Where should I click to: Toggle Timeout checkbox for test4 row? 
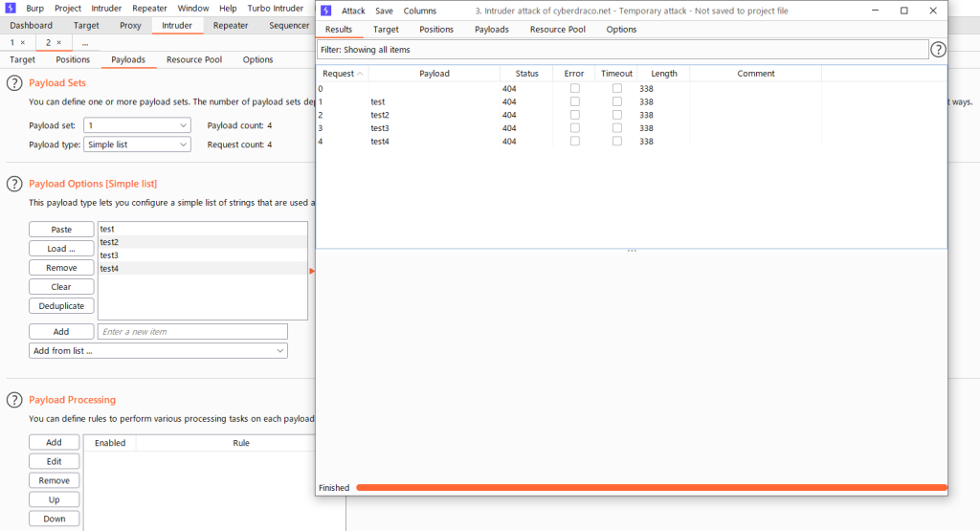click(x=616, y=142)
